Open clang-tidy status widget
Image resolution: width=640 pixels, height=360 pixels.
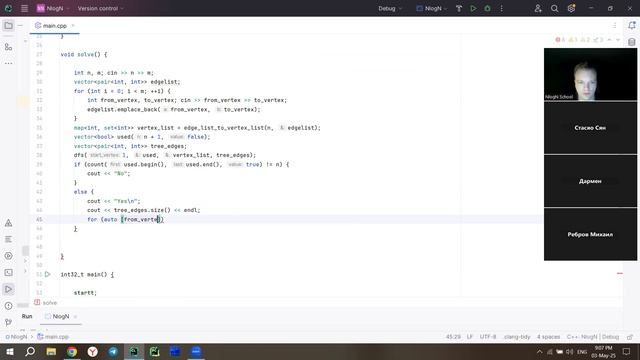[x=517, y=337]
